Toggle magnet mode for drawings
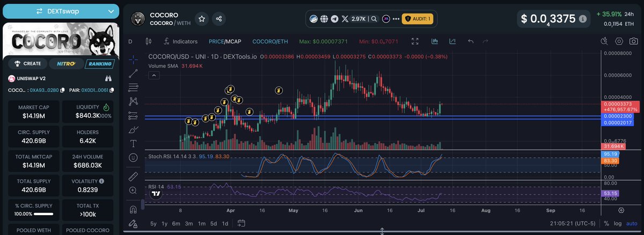This screenshot has height=235, width=644. pyautogui.click(x=133, y=209)
